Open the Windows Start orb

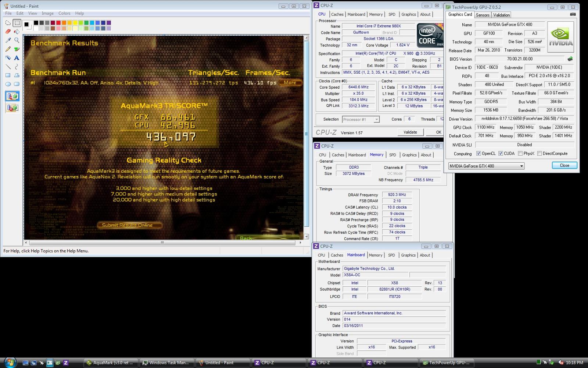10,362
